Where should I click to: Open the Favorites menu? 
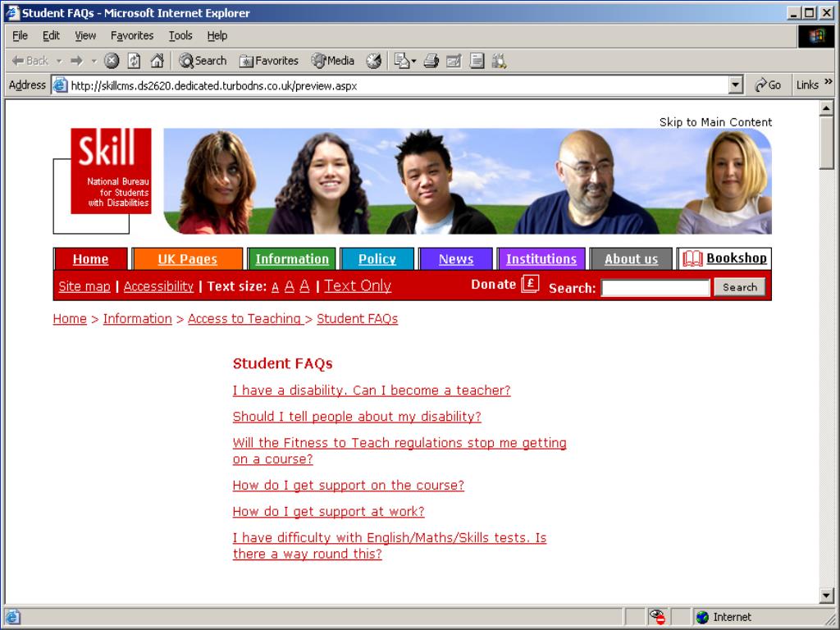132,36
